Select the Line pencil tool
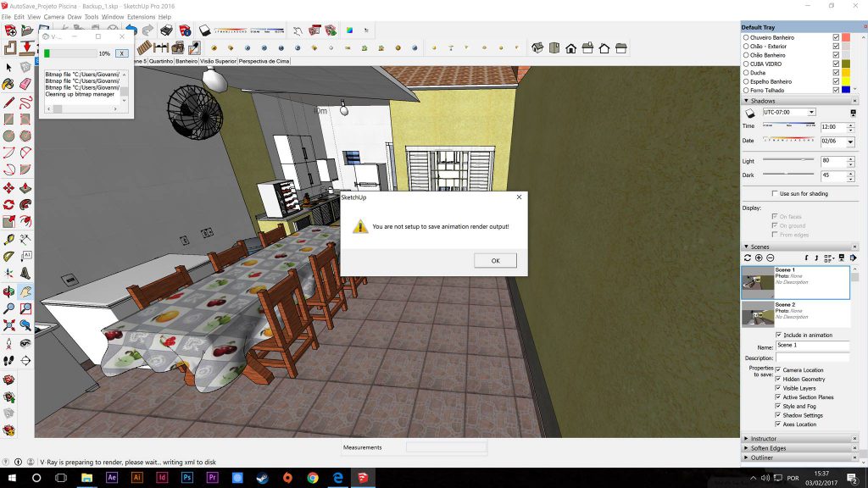The height and width of the screenshot is (488, 868). (x=8, y=103)
